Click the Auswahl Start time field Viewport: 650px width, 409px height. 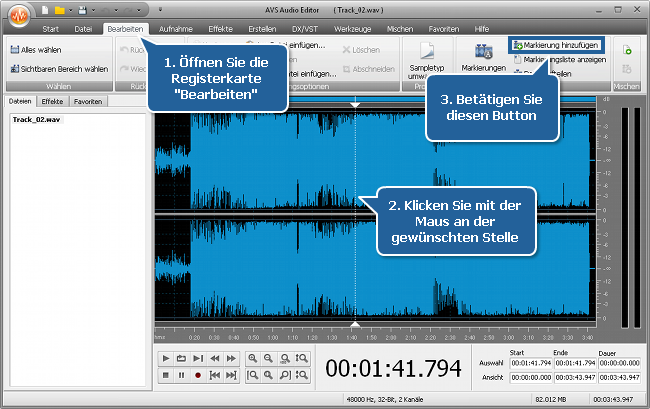tap(531, 363)
